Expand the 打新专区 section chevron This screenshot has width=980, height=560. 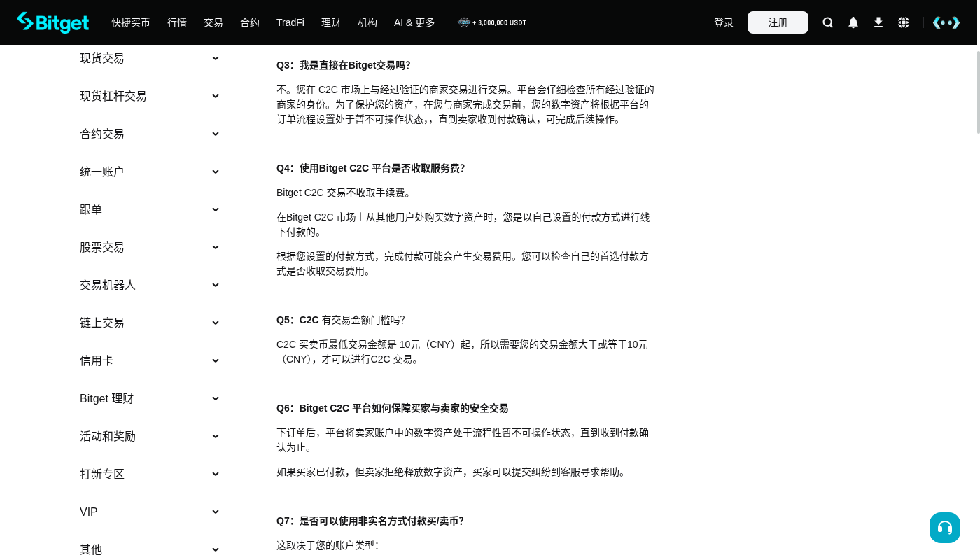216,474
